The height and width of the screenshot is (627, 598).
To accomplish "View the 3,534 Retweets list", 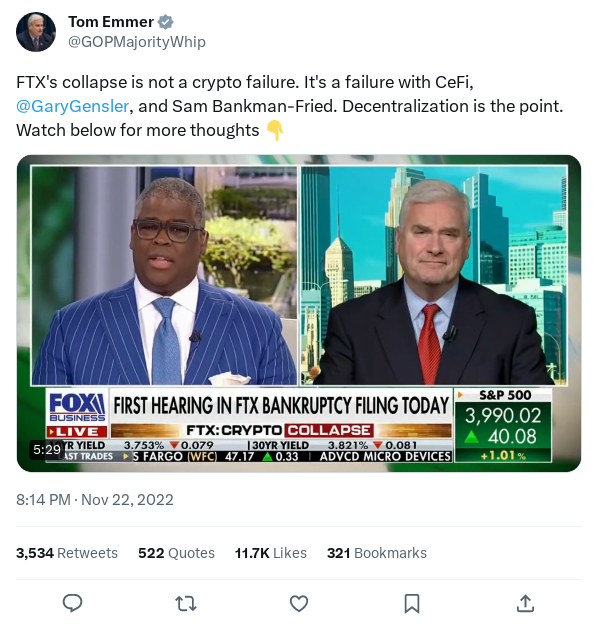I will [x=67, y=553].
